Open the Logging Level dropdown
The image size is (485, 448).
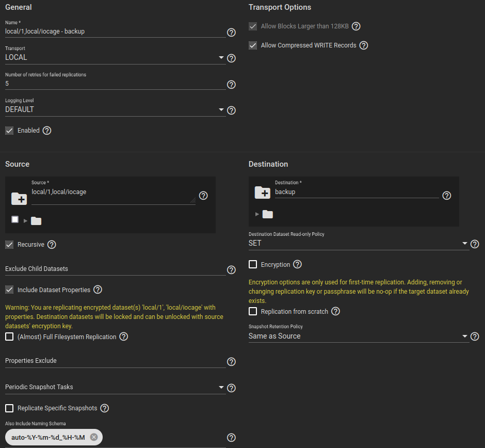[x=115, y=109]
